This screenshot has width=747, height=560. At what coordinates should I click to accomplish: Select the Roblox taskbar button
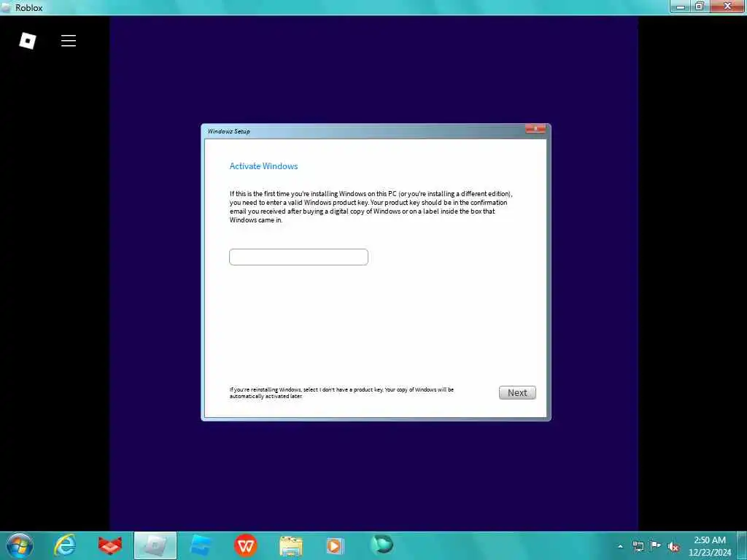point(155,545)
